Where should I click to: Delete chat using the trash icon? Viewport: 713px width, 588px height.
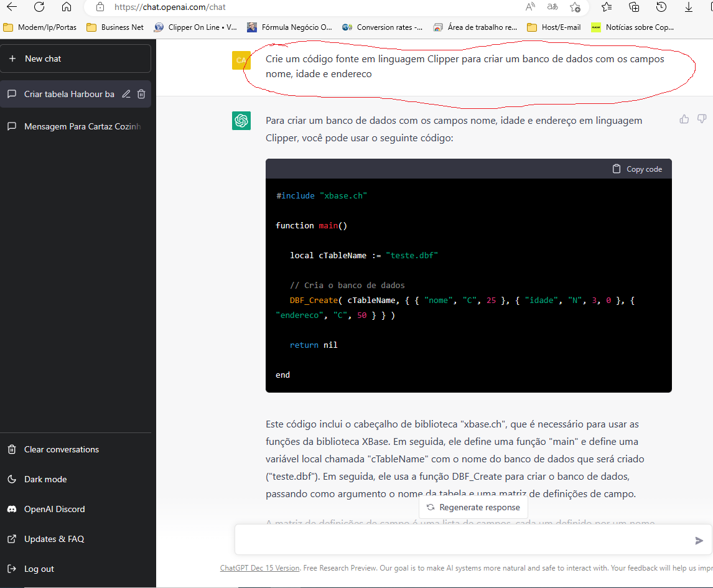pos(141,94)
